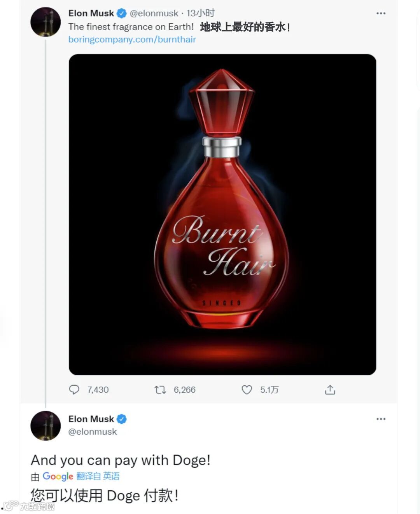
Task: Open more options on the fragrance tweet
Action: 381,14
